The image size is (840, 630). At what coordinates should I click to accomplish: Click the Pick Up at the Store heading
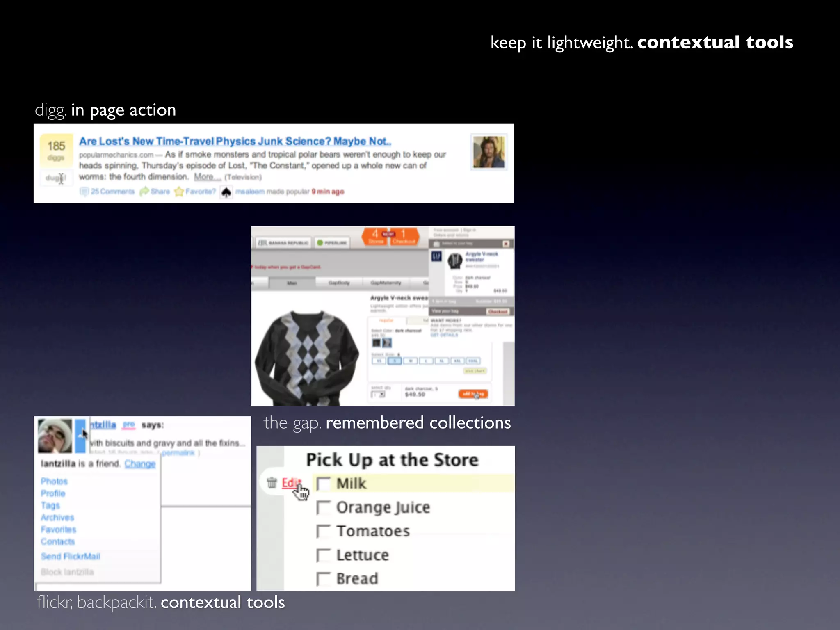[x=393, y=460]
